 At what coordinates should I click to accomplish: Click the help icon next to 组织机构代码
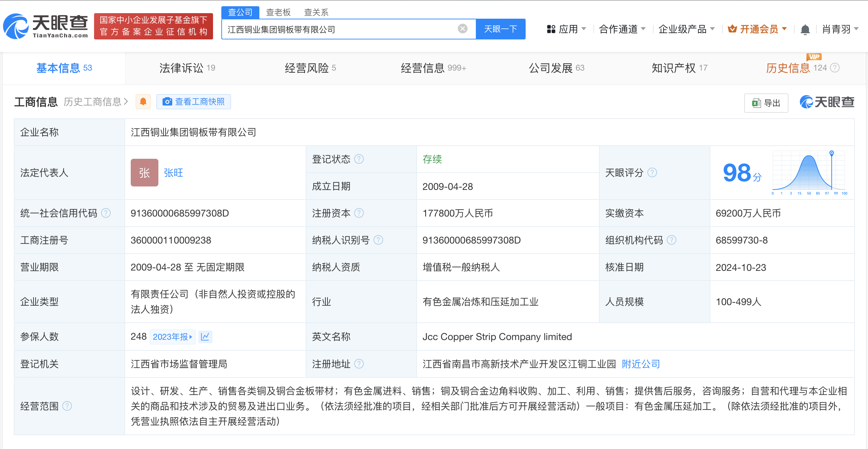coord(672,240)
